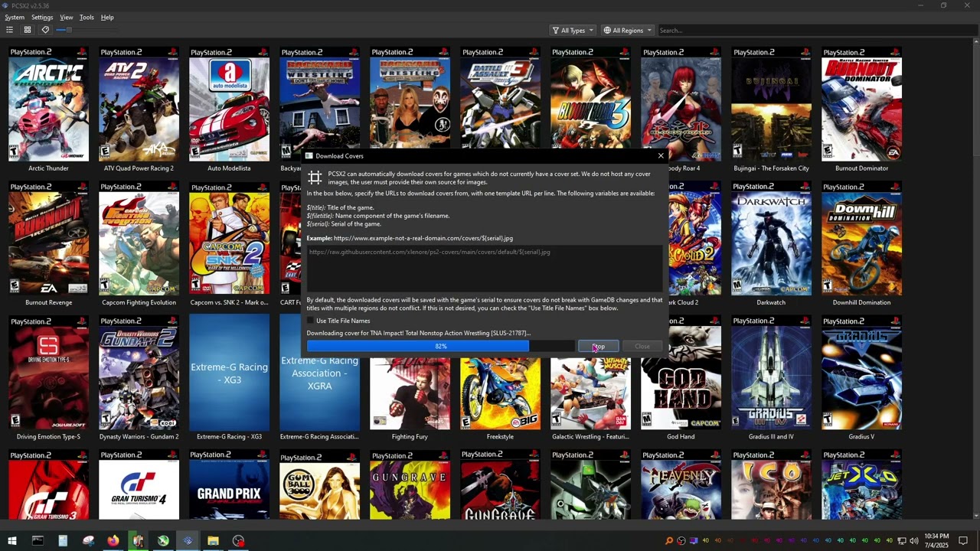Screen dimensions: 980x551
Task: Click the OBS icon in system tray
Action: click(681, 541)
